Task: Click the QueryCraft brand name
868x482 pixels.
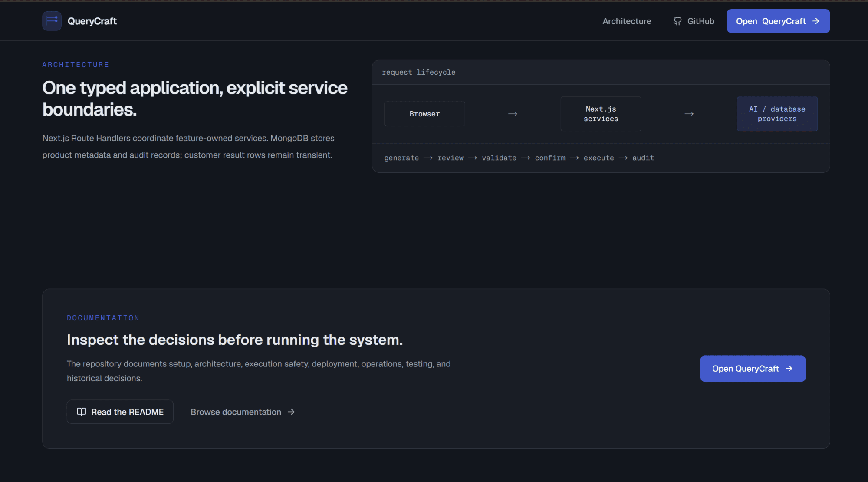Action: tap(92, 21)
